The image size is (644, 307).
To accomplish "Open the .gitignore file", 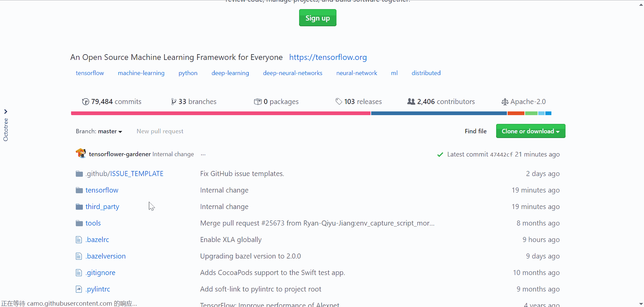I will coord(100,273).
